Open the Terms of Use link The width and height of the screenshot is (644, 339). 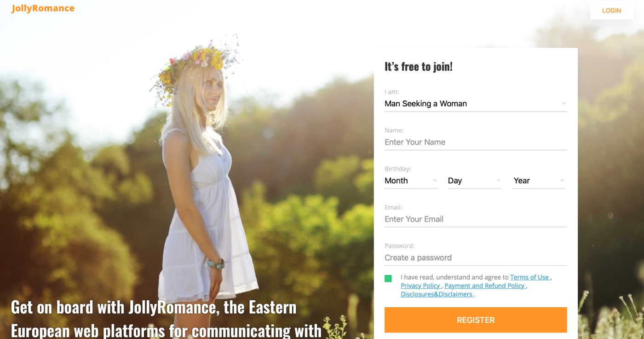coord(530,277)
